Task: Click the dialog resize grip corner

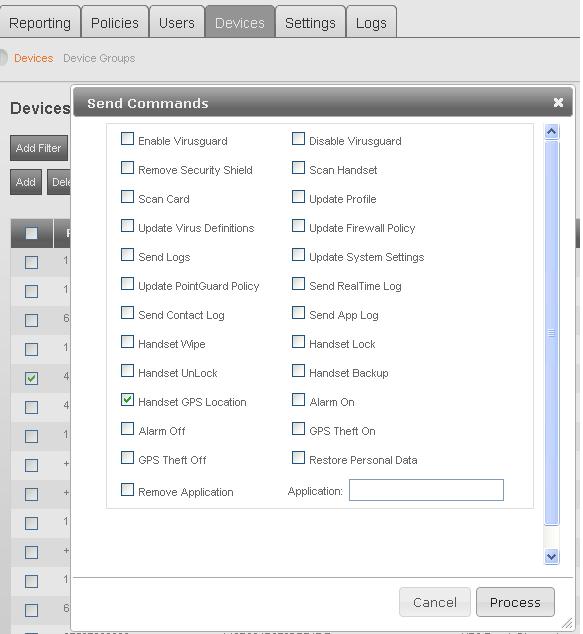Action: tap(568, 623)
